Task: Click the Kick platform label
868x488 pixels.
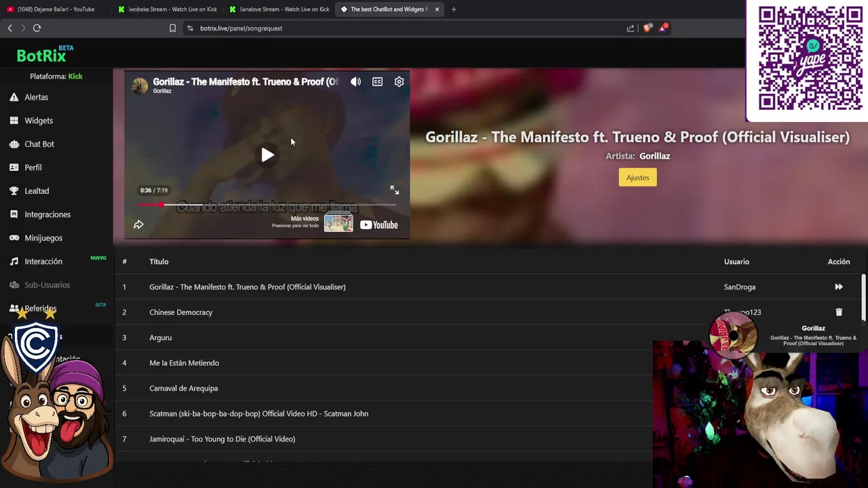Action: (75, 77)
